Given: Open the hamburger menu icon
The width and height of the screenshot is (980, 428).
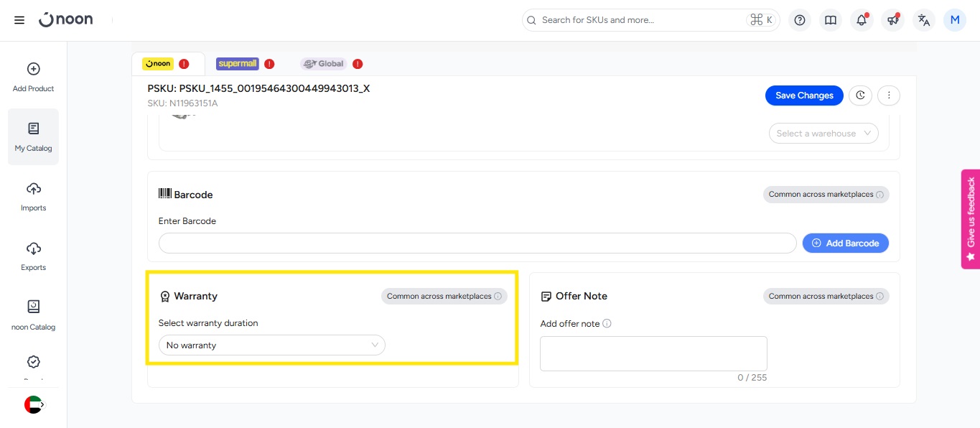Looking at the screenshot, I should (x=19, y=20).
